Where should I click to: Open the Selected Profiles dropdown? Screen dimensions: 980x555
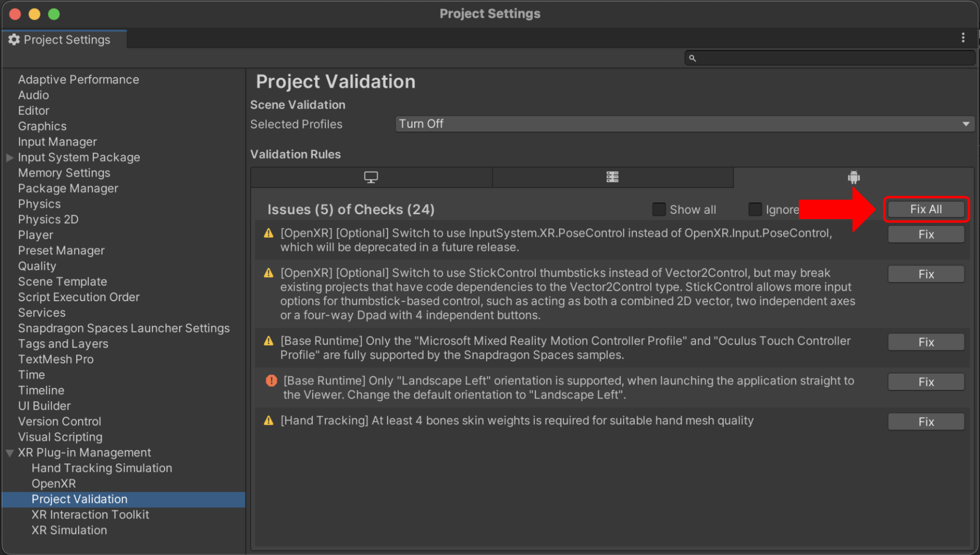click(x=685, y=124)
